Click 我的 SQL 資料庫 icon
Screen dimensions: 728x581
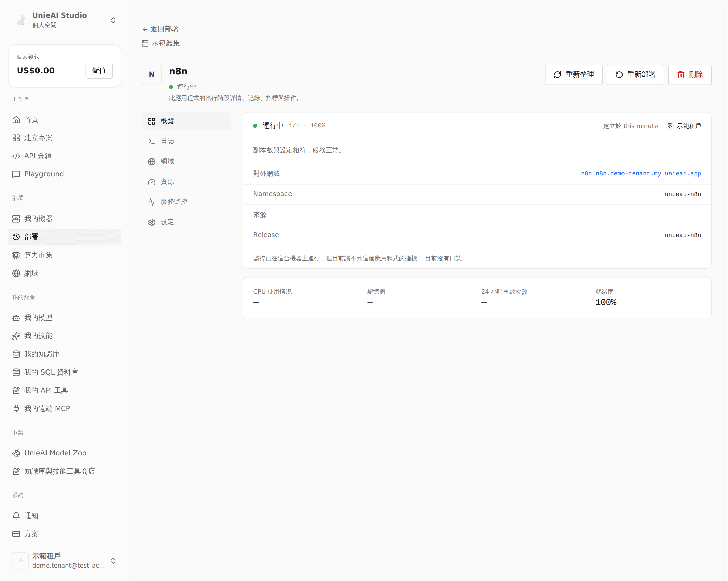point(16,373)
